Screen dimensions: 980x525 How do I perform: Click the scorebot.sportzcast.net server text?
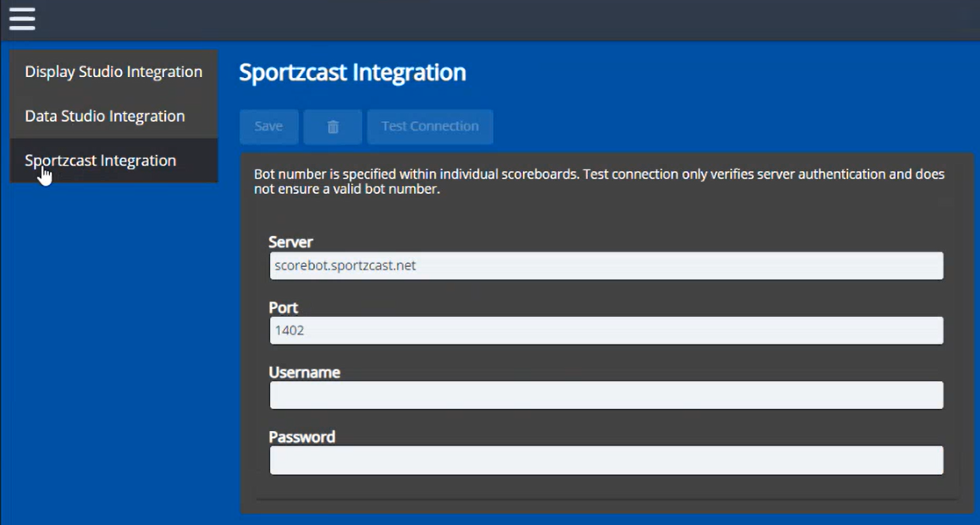[345, 266]
